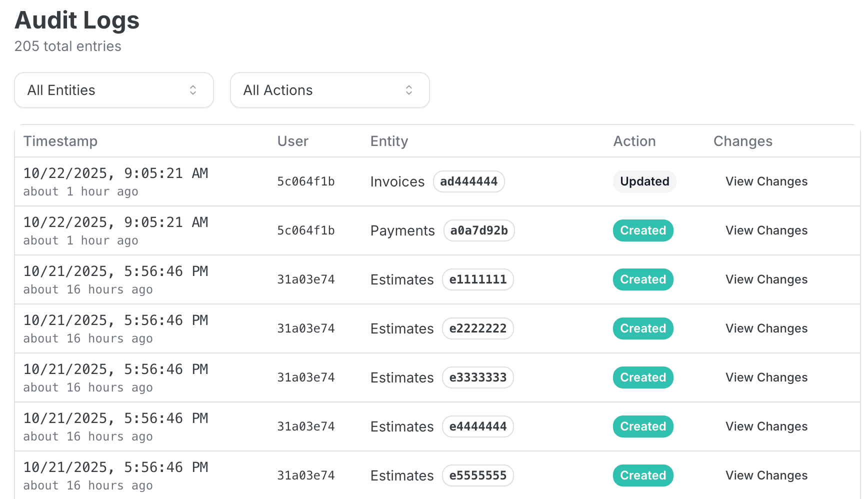Open the All Entities dropdown
Viewport: 868px width, 499px height.
tap(113, 90)
